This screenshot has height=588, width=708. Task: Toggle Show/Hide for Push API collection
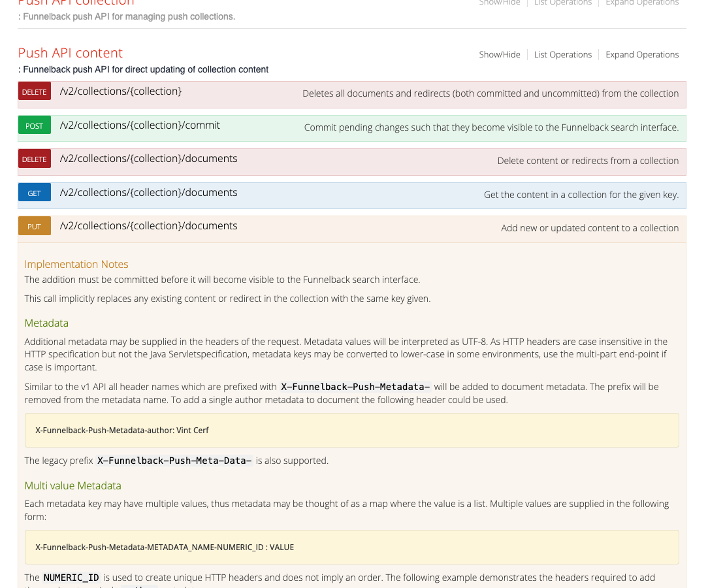(x=499, y=3)
